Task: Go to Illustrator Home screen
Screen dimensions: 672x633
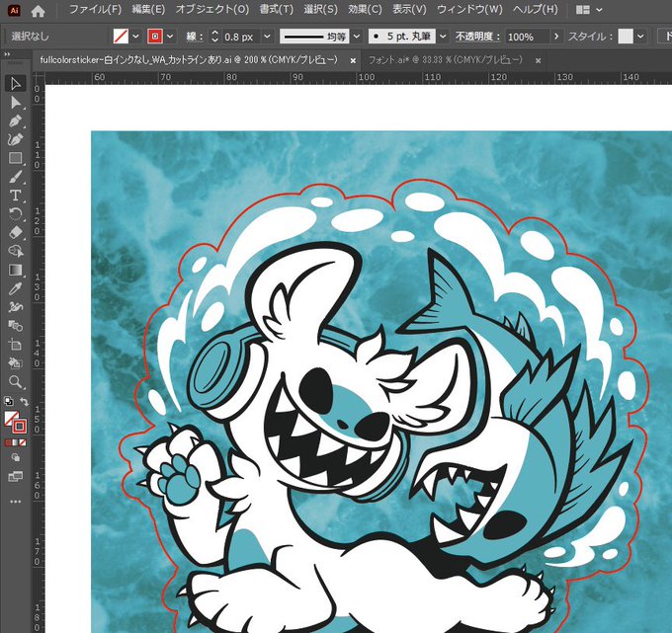Action: click(39, 10)
